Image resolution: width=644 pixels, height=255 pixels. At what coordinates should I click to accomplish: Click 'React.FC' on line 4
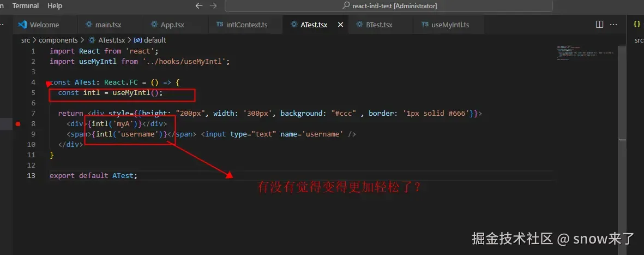pos(121,82)
